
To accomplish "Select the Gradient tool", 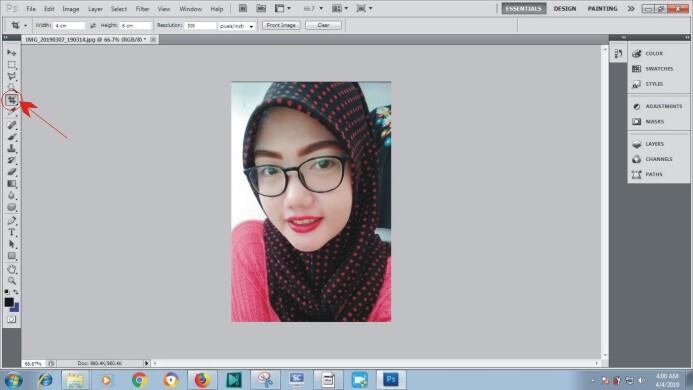I will [11, 184].
